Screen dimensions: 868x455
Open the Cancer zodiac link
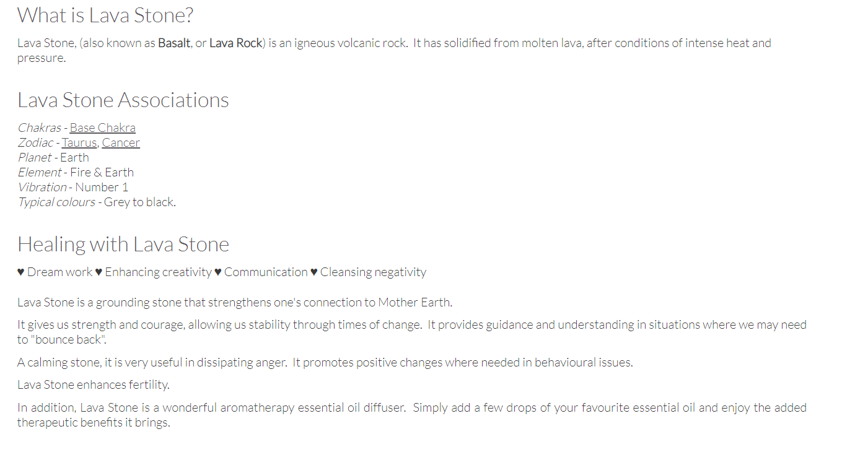click(x=121, y=142)
